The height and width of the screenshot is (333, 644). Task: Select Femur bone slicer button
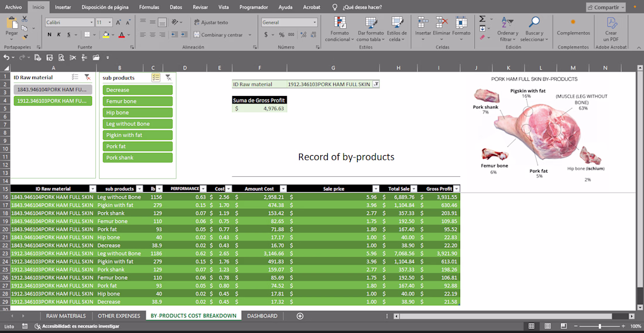(x=138, y=101)
